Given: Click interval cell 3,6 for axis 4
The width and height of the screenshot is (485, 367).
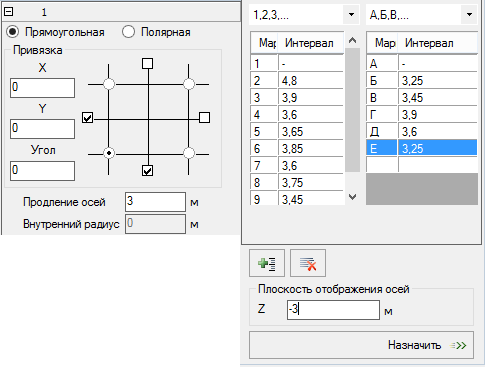Looking at the screenshot, I should pyautogui.click(x=311, y=114).
